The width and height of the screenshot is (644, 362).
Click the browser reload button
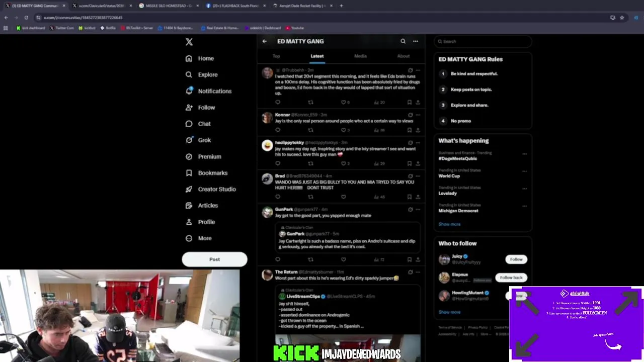click(x=26, y=18)
